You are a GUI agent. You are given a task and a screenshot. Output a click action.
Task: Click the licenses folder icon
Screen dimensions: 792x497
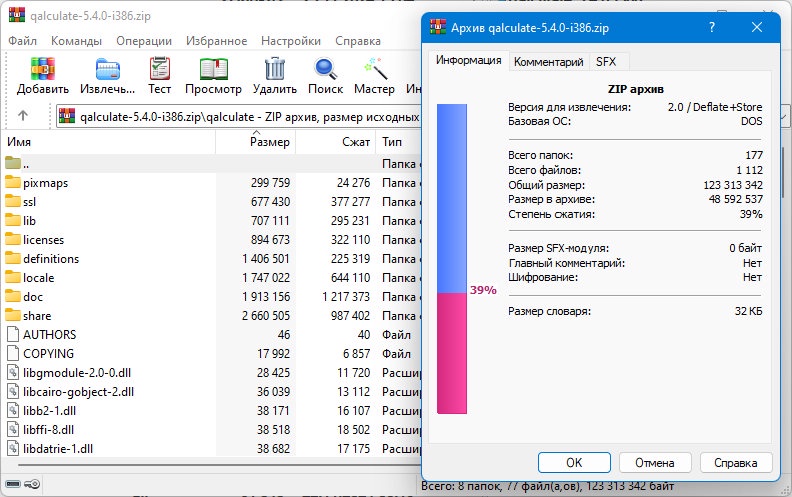coord(13,239)
